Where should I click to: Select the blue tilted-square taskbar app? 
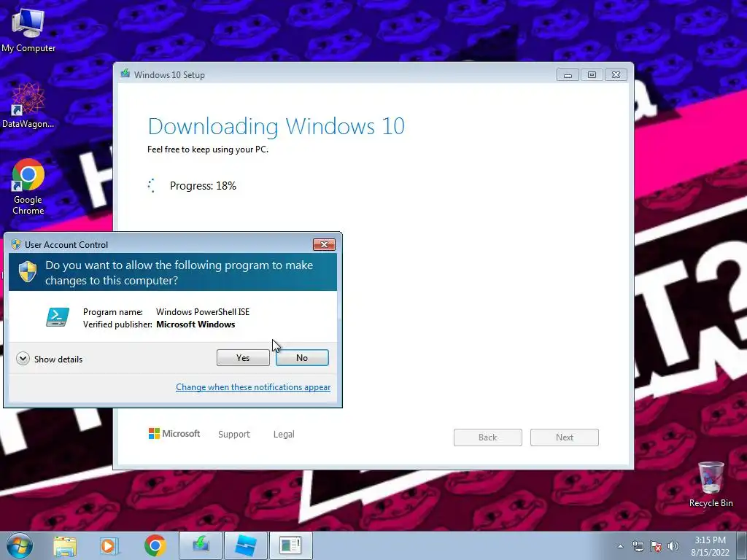click(245, 545)
